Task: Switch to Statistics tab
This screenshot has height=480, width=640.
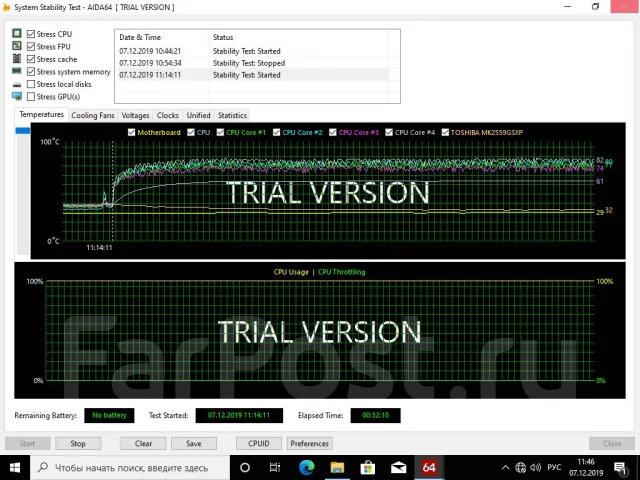Action: [232, 116]
